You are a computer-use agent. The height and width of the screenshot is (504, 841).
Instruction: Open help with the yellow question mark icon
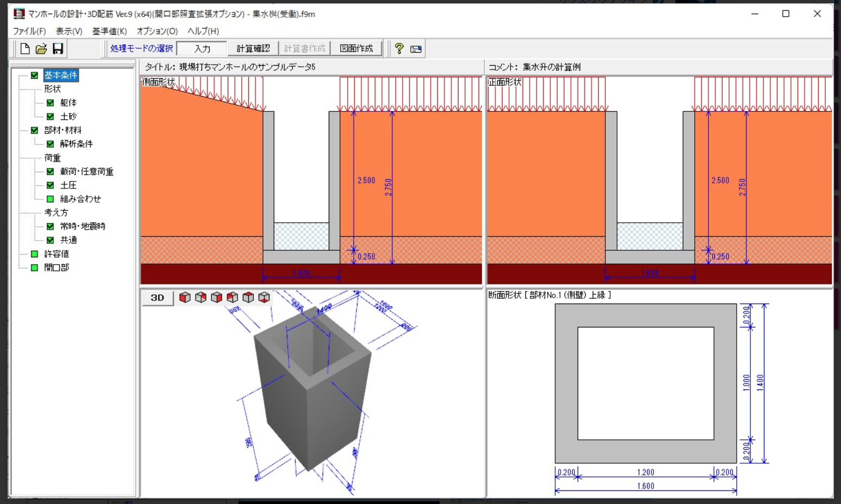(x=399, y=49)
